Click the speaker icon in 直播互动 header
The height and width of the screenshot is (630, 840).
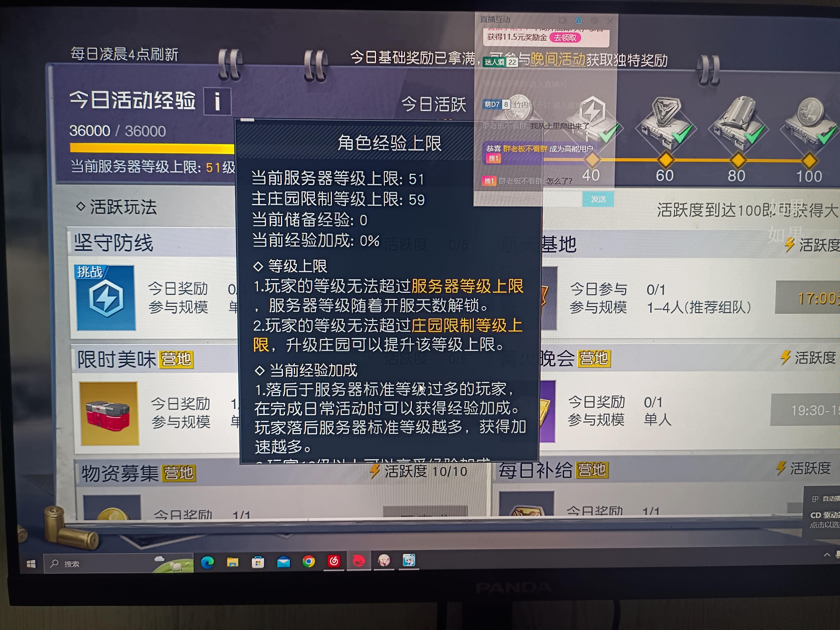(563, 20)
